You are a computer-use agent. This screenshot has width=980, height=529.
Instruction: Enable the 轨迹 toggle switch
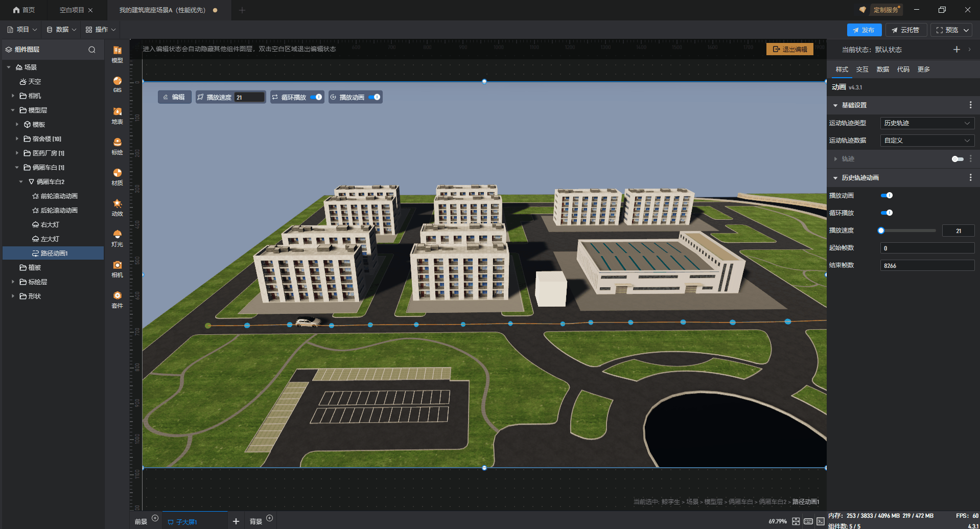[957, 159]
